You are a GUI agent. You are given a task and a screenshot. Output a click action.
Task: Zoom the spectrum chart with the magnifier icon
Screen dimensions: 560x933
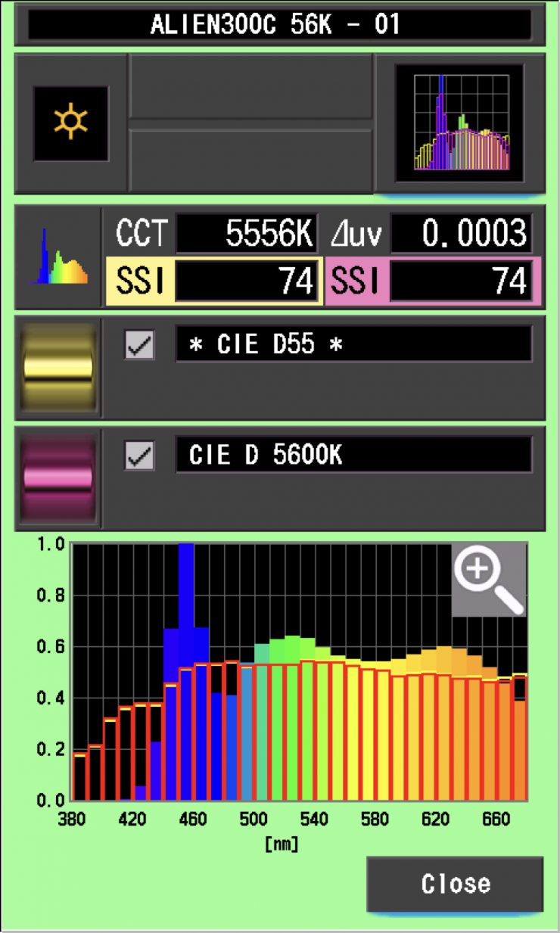pos(488,579)
